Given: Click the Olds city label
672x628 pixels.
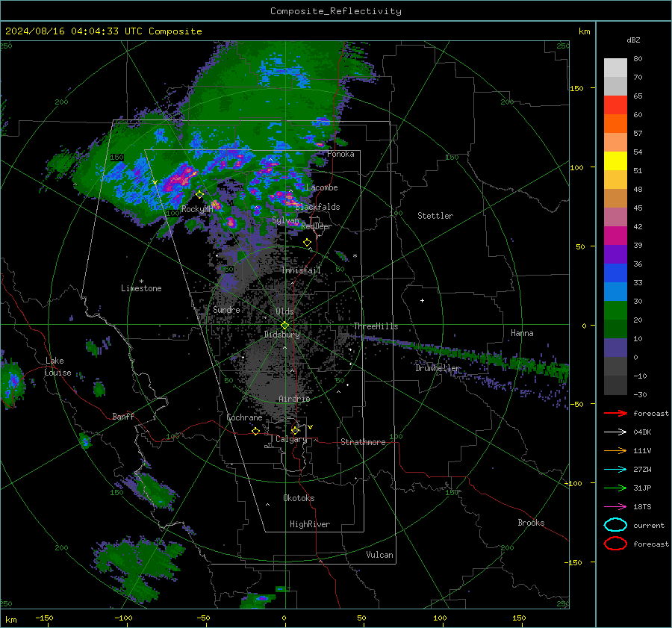Looking at the screenshot, I should [x=284, y=311].
